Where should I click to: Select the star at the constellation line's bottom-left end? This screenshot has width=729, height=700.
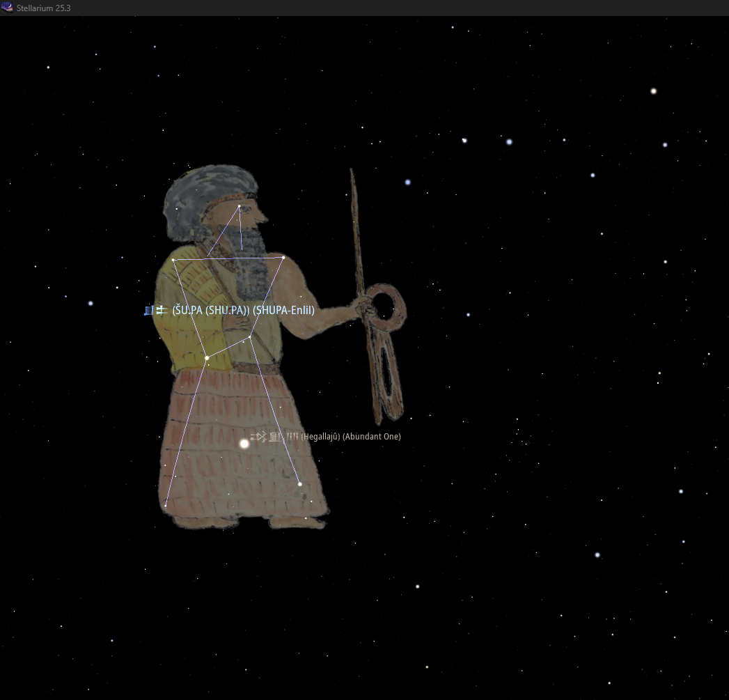click(166, 505)
